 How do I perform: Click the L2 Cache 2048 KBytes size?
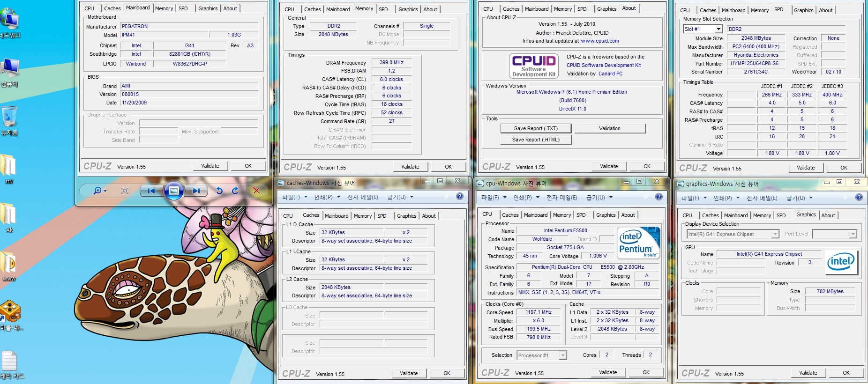[x=352, y=287]
